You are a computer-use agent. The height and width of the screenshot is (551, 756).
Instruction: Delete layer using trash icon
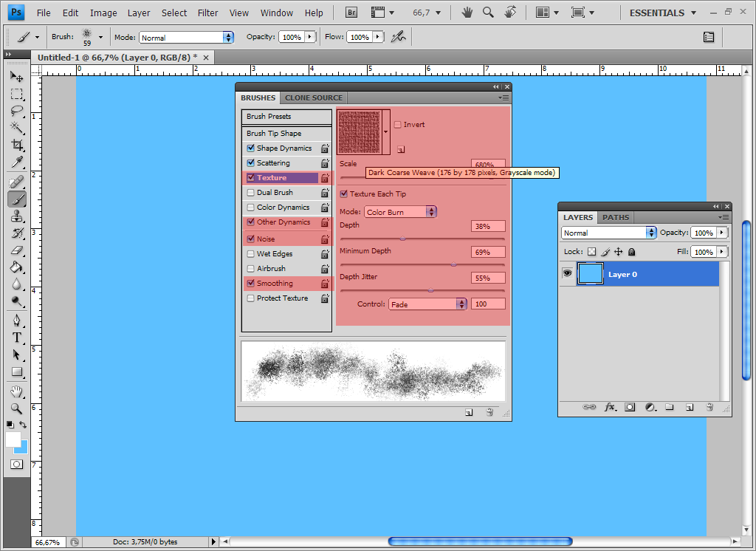[709, 407]
